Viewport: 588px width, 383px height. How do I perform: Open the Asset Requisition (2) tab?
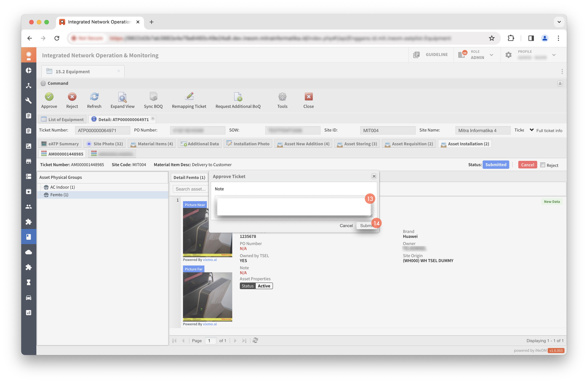(409, 144)
